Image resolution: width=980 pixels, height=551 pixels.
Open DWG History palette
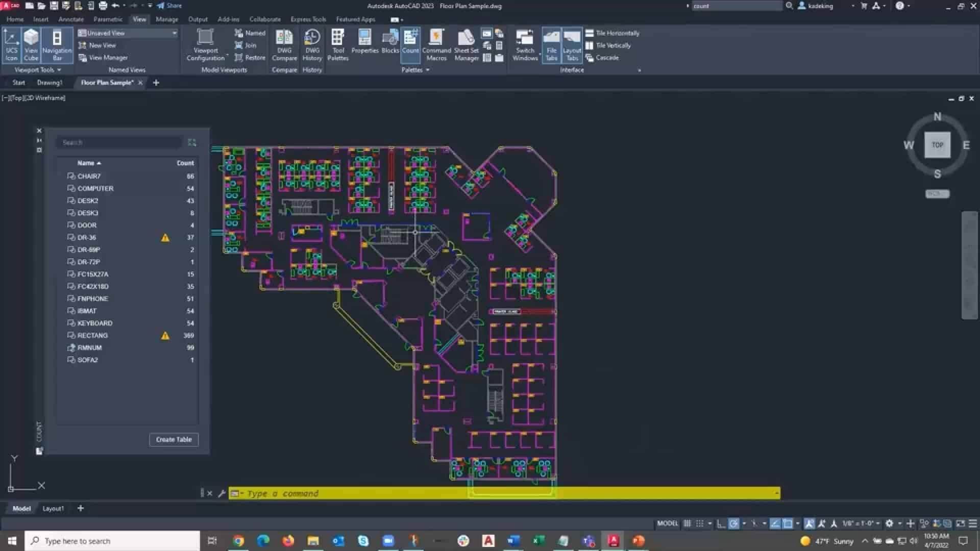(x=312, y=45)
